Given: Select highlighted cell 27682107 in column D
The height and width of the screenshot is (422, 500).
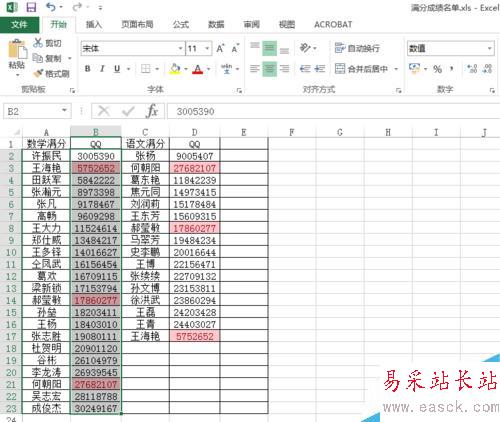Looking at the screenshot, I should pos(195,168).
